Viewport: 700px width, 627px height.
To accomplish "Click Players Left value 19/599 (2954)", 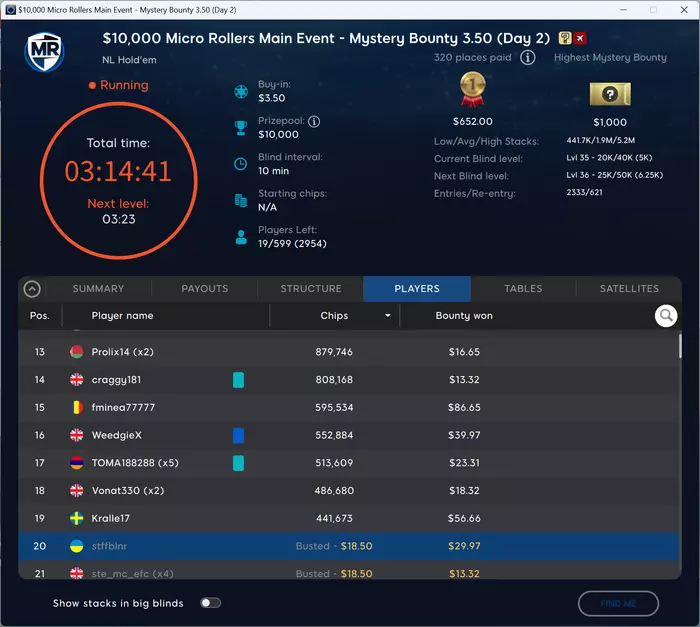I will (292, 244).
